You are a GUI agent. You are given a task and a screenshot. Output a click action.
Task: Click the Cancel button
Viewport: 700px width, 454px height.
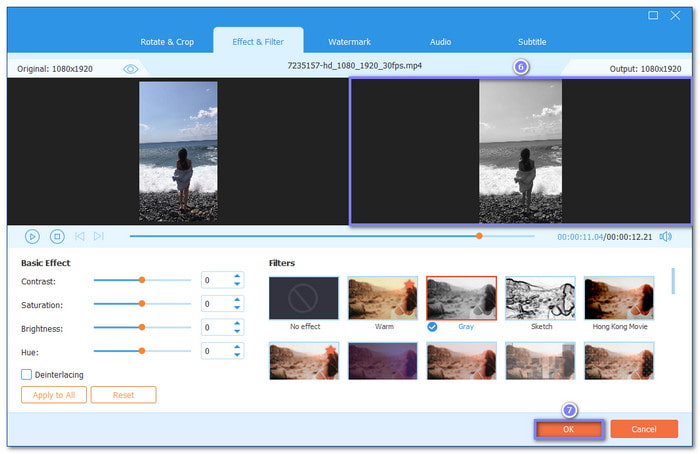(644, 429)
